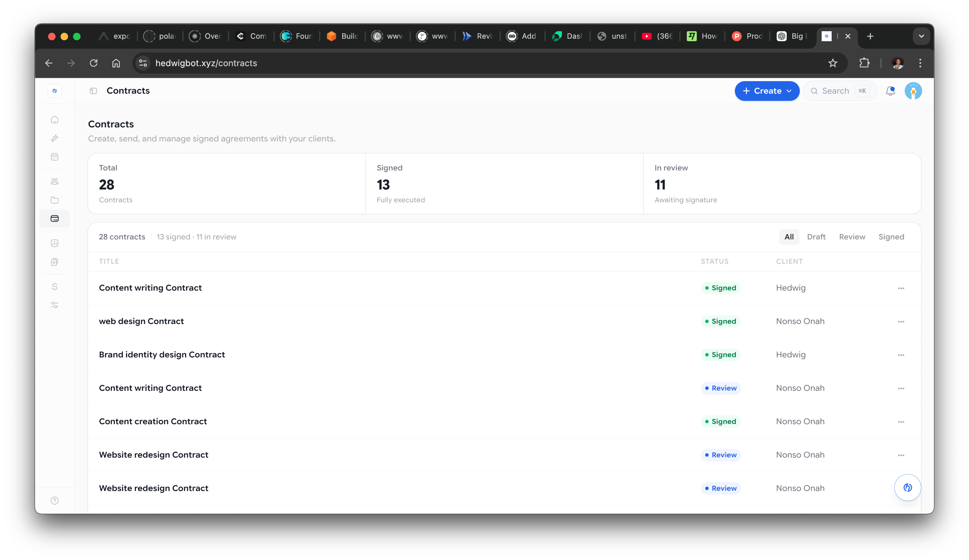969x560 pixels.
Task: Open the Chrome three-dot menu
Action: click(920, 63)
